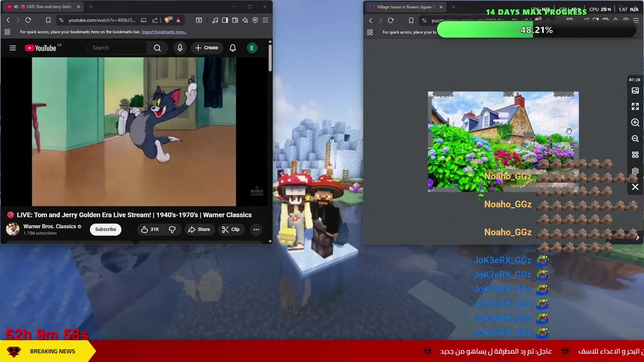Close the Tom and Jerry tab

coord(78,7)
